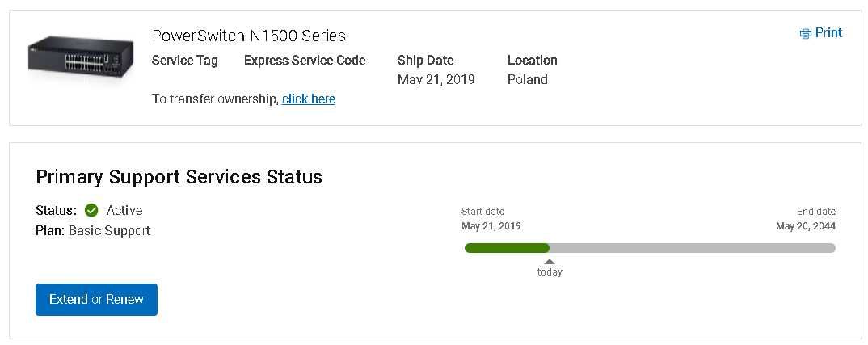This screenshot has width=868, height=345.
Task: Click the Express Service Code label
Action: [305, 60]
